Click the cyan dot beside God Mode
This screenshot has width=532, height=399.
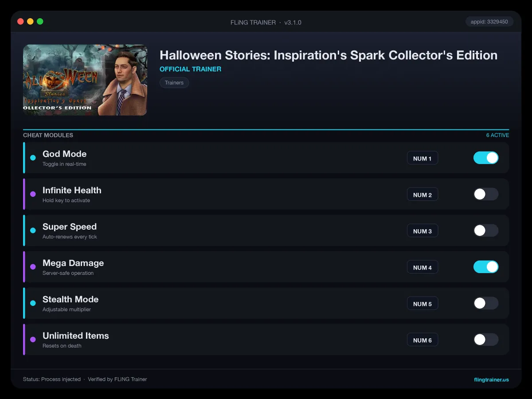coord(33,158)
